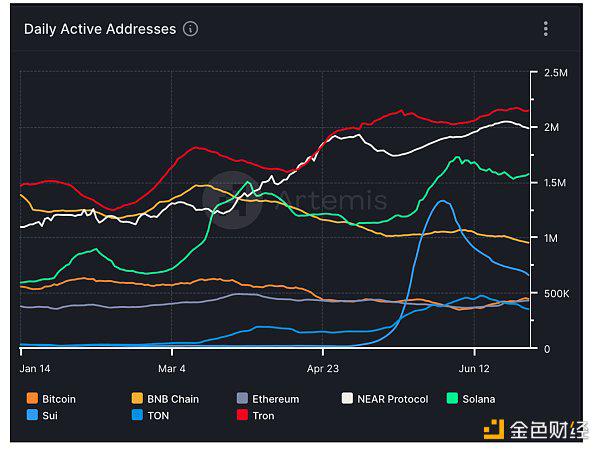Click the info icon beside Daily Active Addresses
Image resolution: width=600 pixels, height=451 pixels.
[190, 29]
